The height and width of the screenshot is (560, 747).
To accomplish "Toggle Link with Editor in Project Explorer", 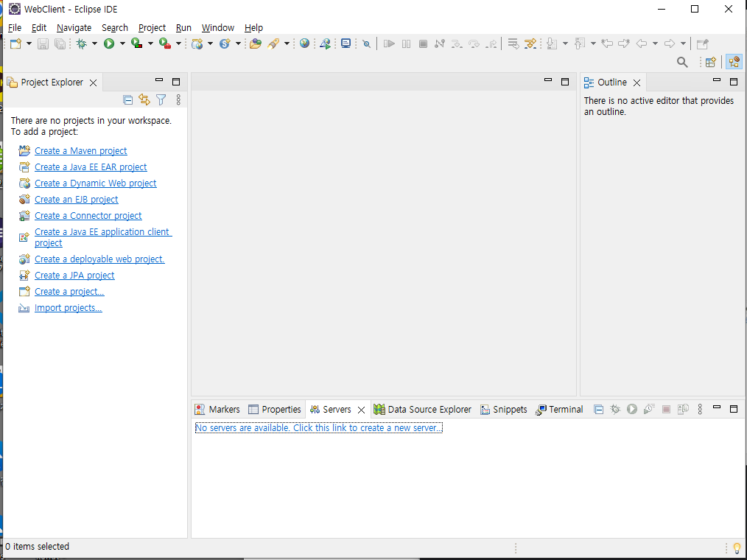I will 144,99.
